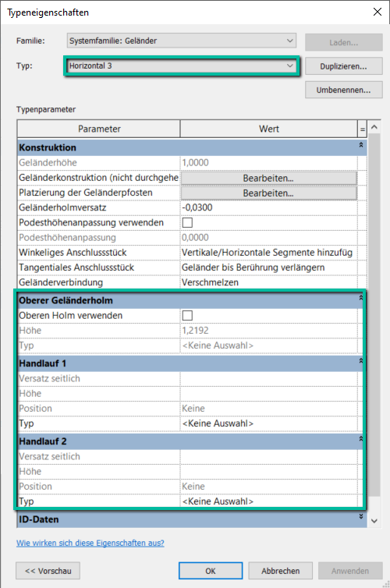Click the Vorschau button
The width and height of the screenshot is (390, 588).
click(x=48, y=571)
